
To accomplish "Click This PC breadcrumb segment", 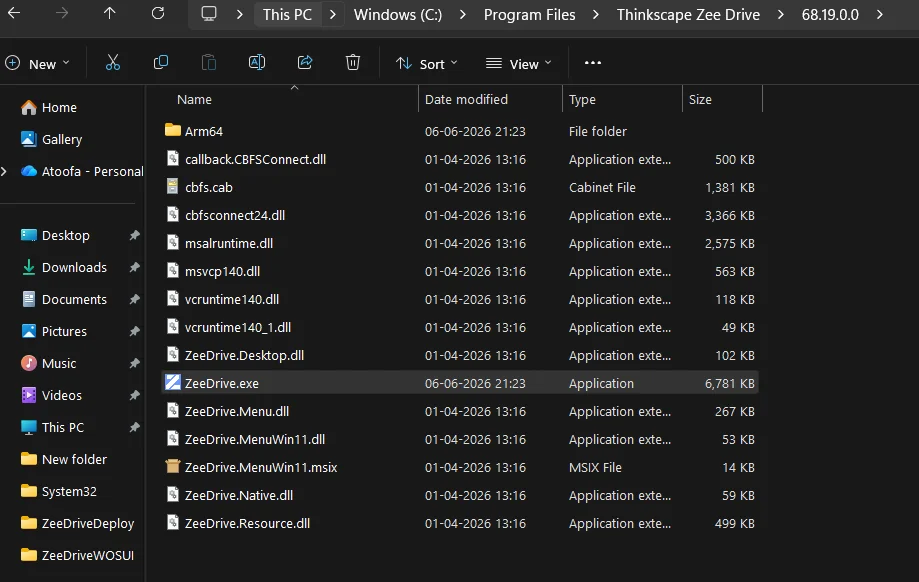I will (x=287, y=15).
